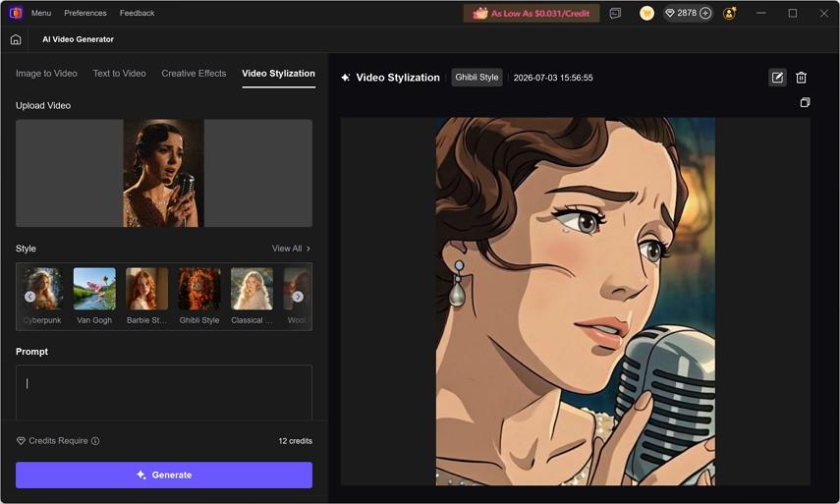Delete the generated video via trash icon
The width and height of the screenshot is (840, 504).
point(801,78)
